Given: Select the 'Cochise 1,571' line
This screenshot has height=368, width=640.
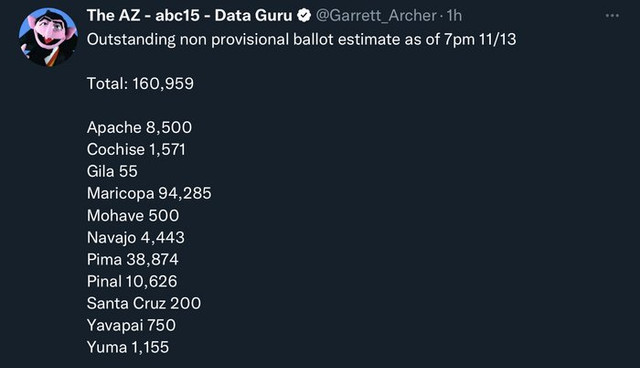Looking at the screenshot, I should [136, 150].
